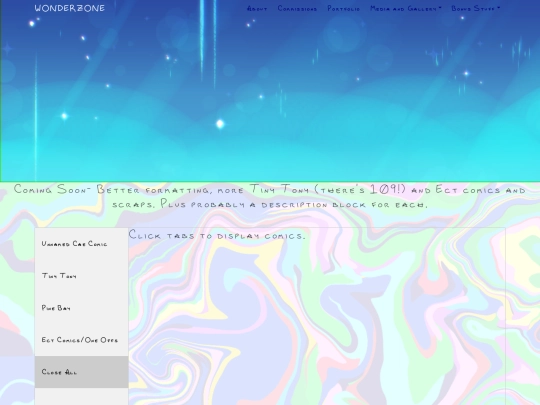Click 'Click tabs to display comics' text
540x405 pixels.
pos(217,236)
